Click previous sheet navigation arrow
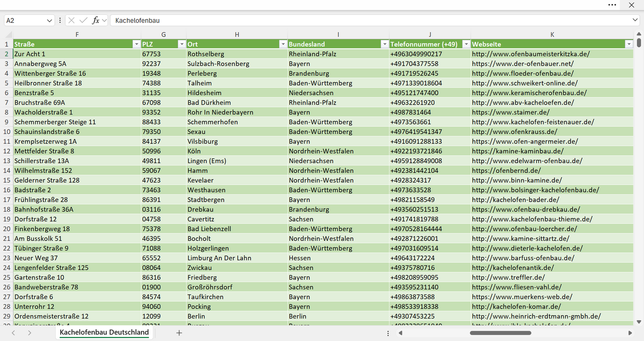Viewport: 644px width, 341px height. pos(13,333)
